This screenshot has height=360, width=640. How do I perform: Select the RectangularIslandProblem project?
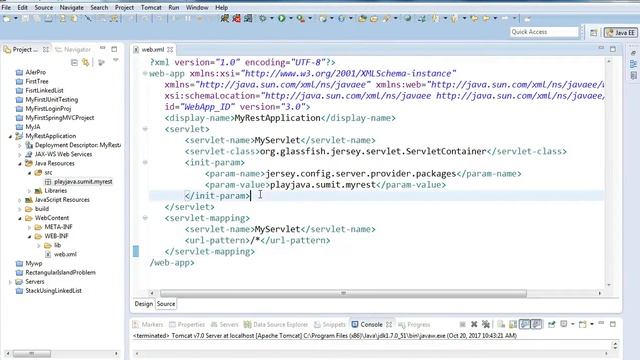[60, 273]
